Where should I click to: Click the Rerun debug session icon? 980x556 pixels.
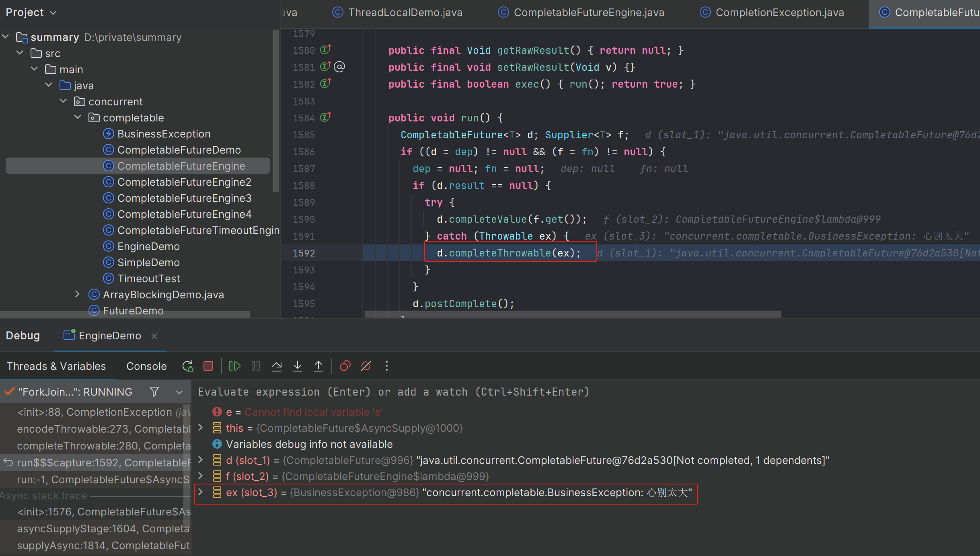pyautogui.click(x=187, y=366)
